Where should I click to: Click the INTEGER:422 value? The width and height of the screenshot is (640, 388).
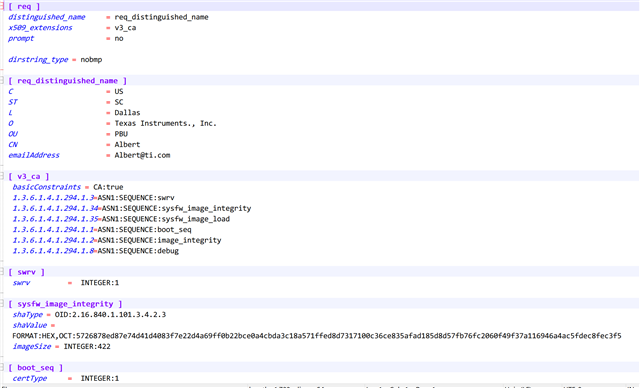(x=87, y=346)
